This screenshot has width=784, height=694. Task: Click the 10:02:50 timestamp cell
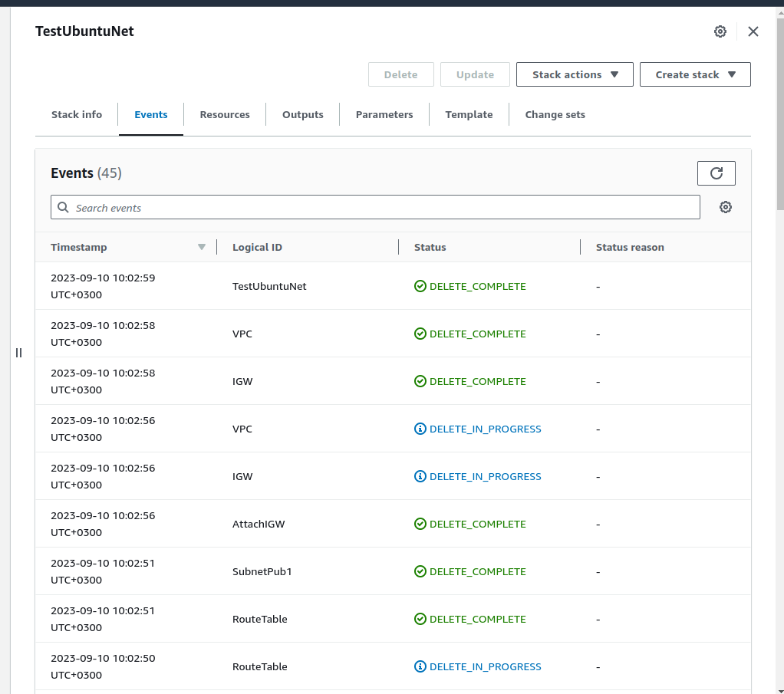click(103, 666)
